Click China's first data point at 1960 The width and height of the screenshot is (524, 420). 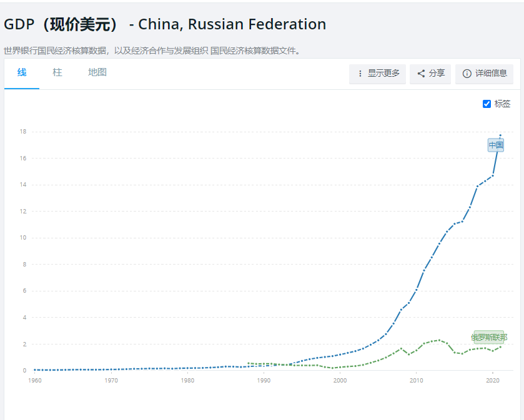pyautogui.click(x=35, y=370)
